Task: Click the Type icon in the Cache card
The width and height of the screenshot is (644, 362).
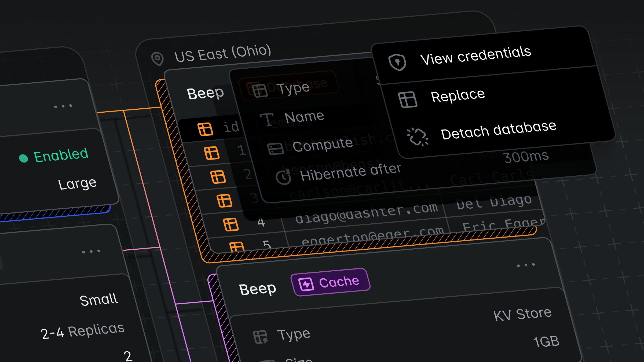Action: 260,337
